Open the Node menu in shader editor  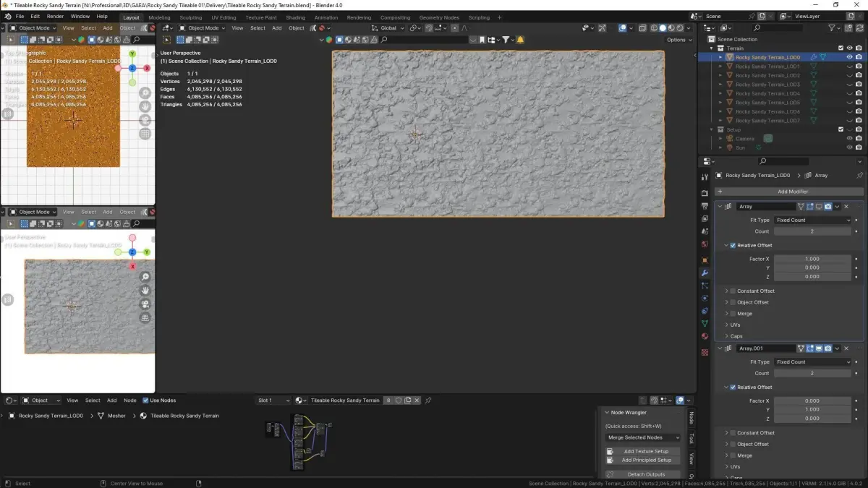point(130,401)
